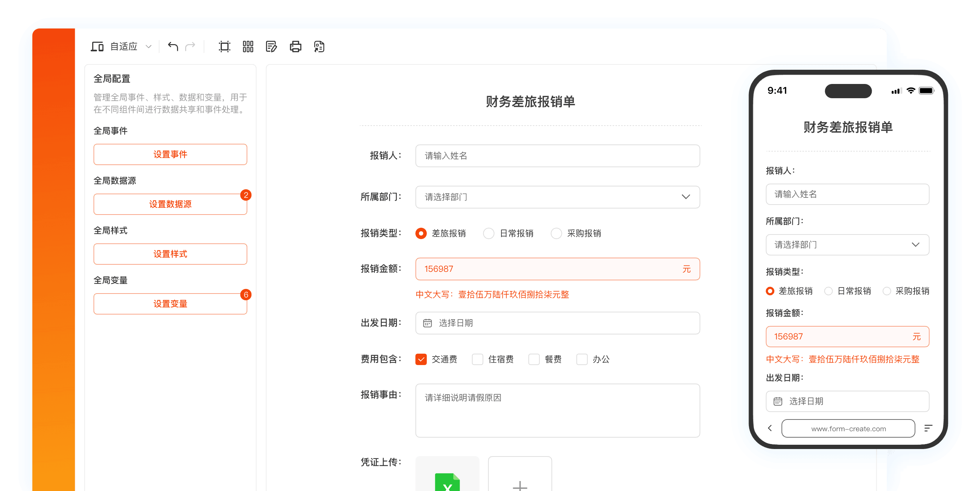Click the badge 2 on 设置数据源
The image size is (980, 491).
(x=246, y=195)
